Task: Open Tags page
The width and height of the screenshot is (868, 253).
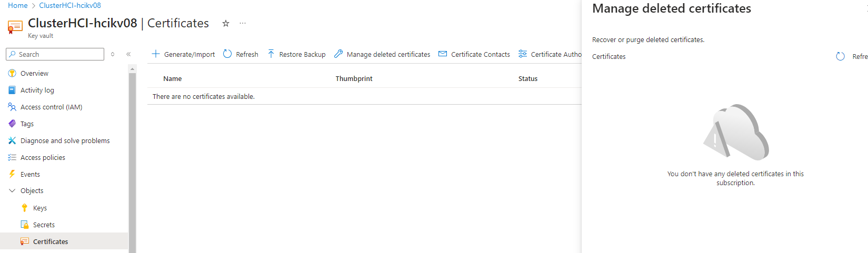Action: click(27, 124)
